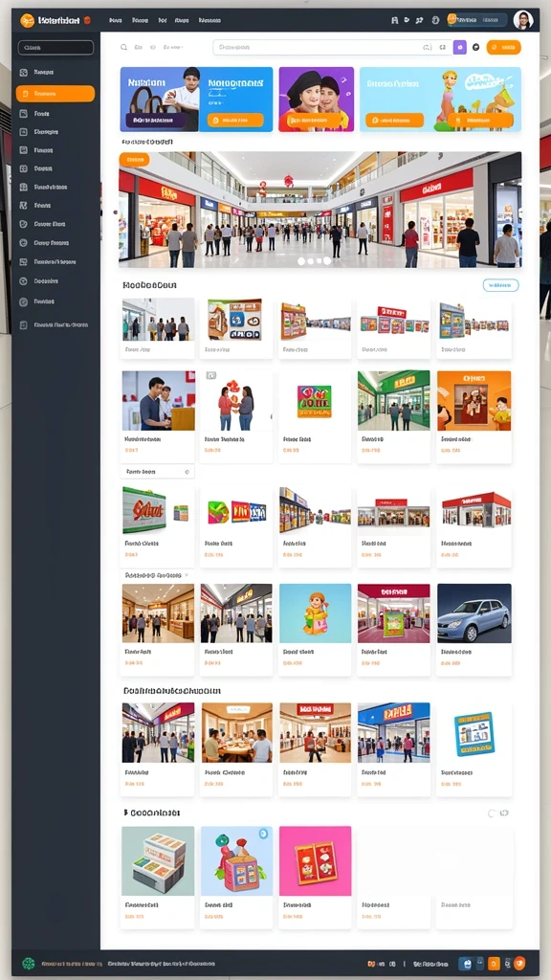Click the orange square icon in footer

pyautogui.click(x=494, y=963)
